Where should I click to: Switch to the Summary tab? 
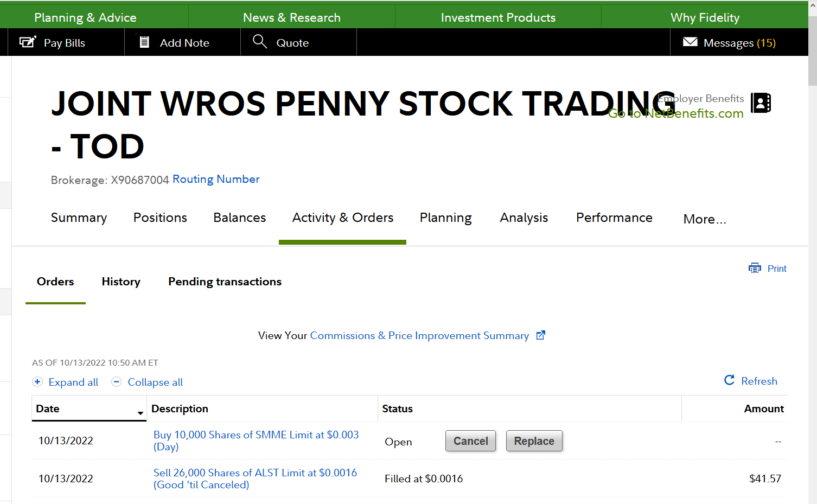pyautogui.click(x=79, y=218)
